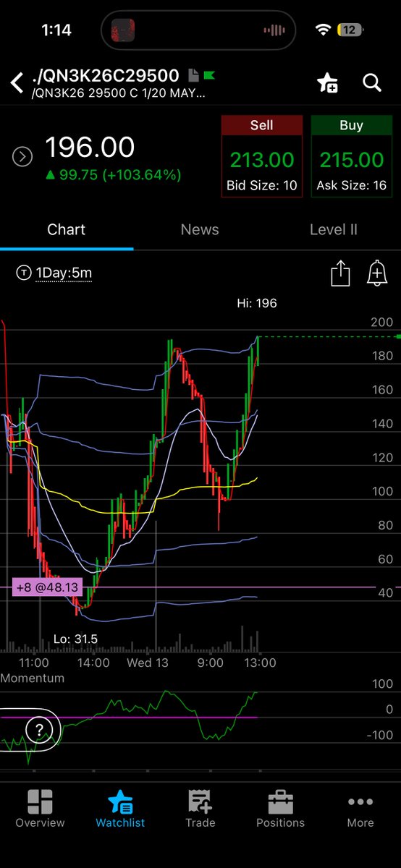Screen dimensions: 401x868
Task: Create an alert with bell icon
Action: [376, 273]
